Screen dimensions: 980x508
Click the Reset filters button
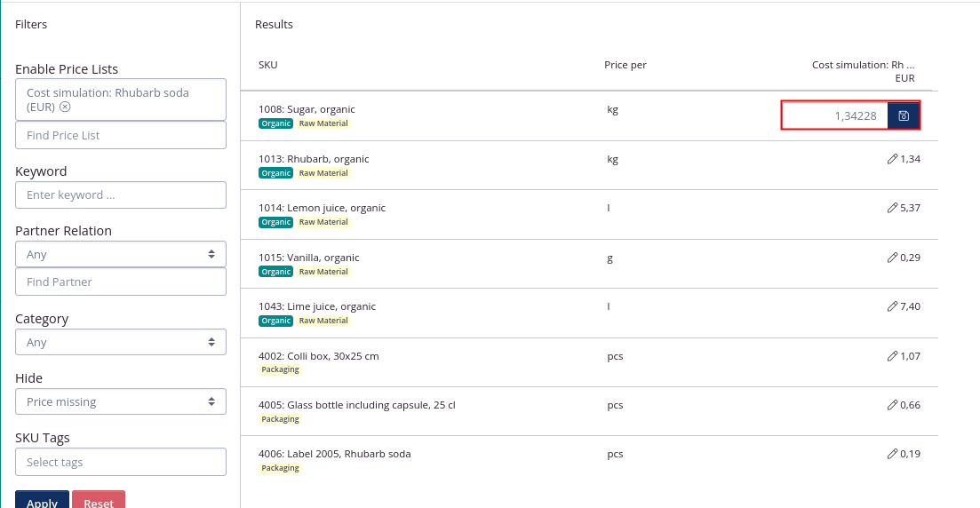tap(99, 502)
